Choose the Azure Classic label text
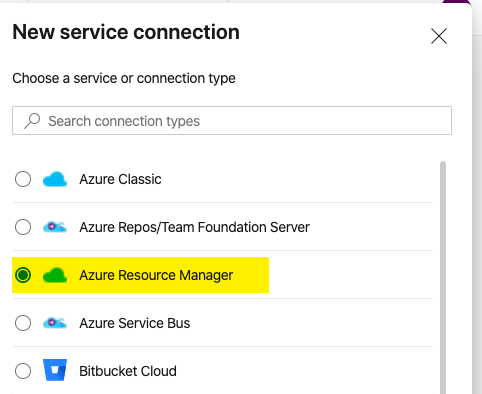This screenshot has width=482, height=394. click(x=120, y=179)
